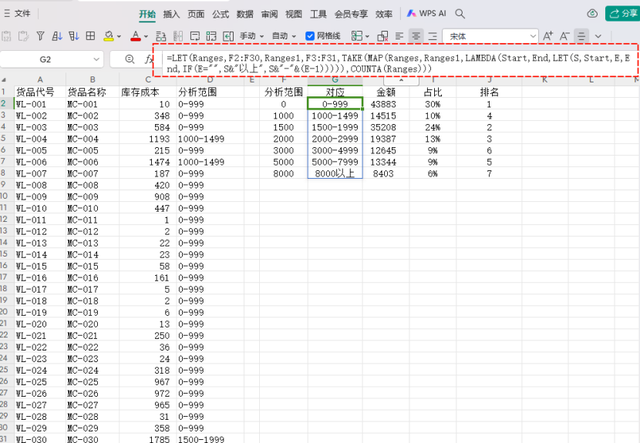
Task: Click the 货品代号 header cell
Action: point(40,92)
